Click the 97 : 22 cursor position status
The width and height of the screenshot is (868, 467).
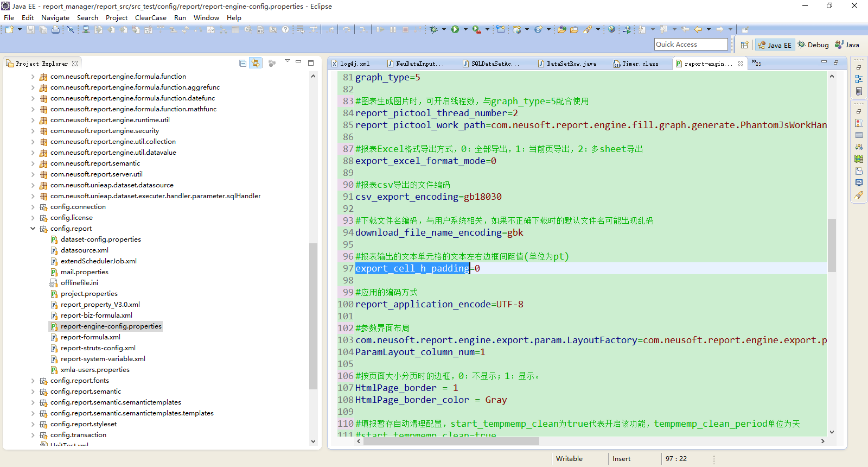coord(676,459)
